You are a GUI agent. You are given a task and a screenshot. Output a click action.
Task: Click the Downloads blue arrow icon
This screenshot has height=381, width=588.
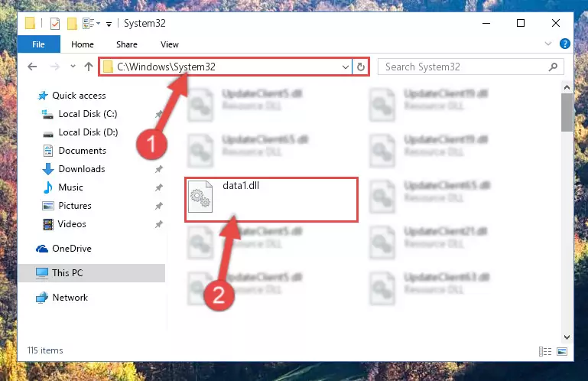coord(48,169)
